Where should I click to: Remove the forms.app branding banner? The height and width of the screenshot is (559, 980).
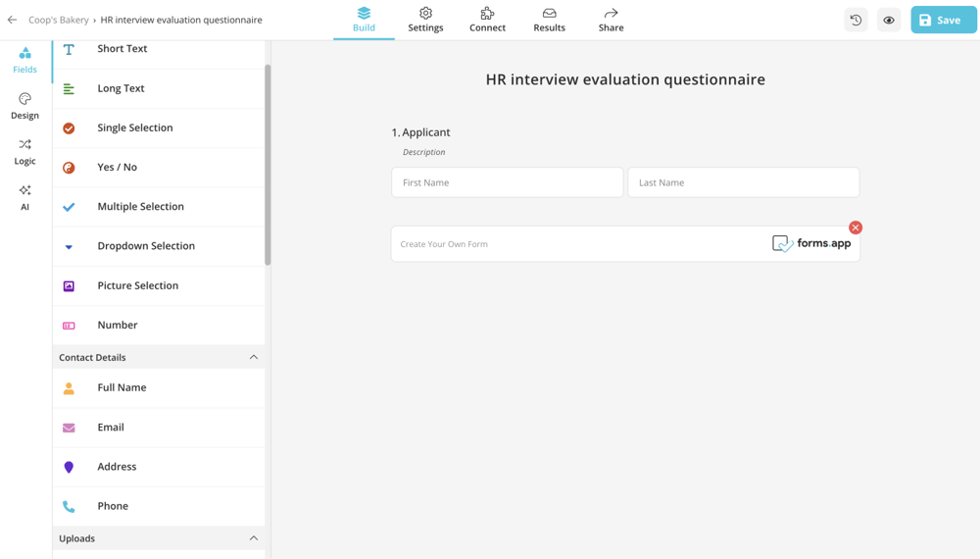pos(856,228)
